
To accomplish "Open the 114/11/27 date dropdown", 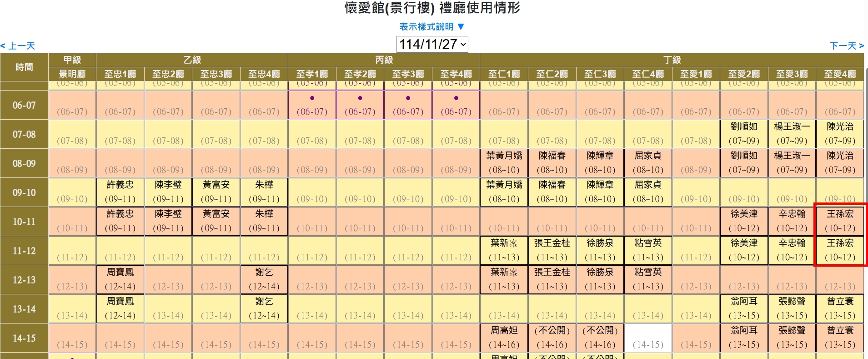I will pyautogui.click(x=432, y=45).
